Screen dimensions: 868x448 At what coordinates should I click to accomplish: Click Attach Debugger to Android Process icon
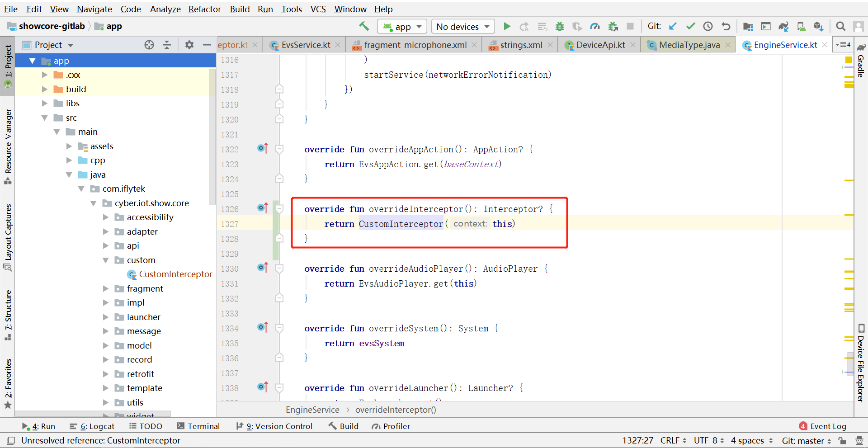click(x=613, y=27)
